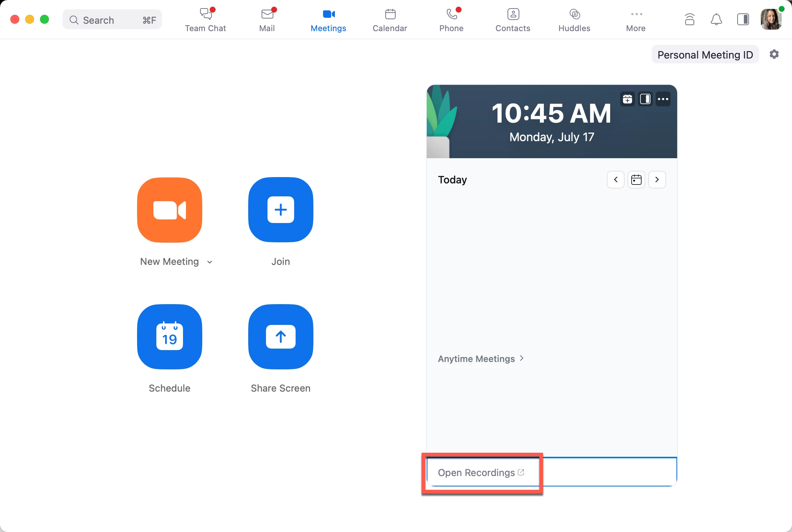Start a new meeting with orange camera icon
This screenshot has height=532, width=792.
click(170, 210)
